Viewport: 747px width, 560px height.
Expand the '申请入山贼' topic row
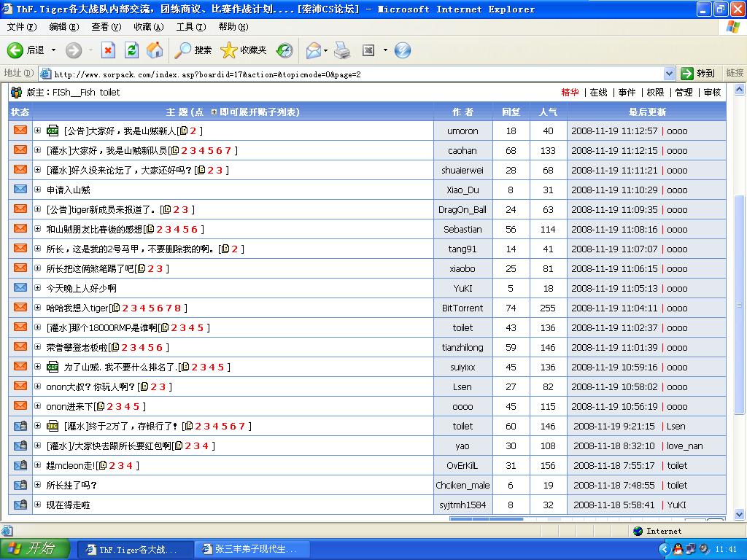tap(38, 190)
